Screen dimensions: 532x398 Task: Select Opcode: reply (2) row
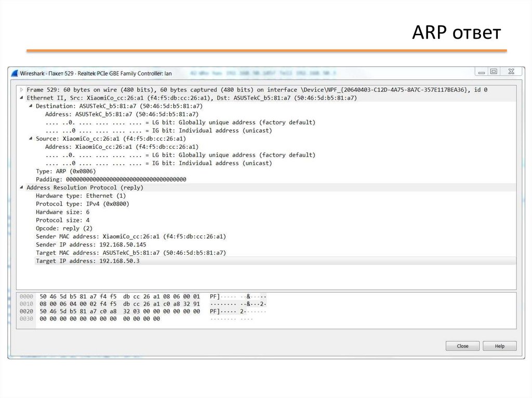pos(64,228)
